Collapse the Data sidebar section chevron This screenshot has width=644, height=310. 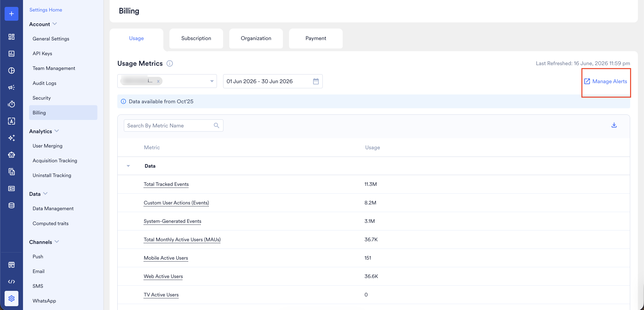tap(45, 193)
